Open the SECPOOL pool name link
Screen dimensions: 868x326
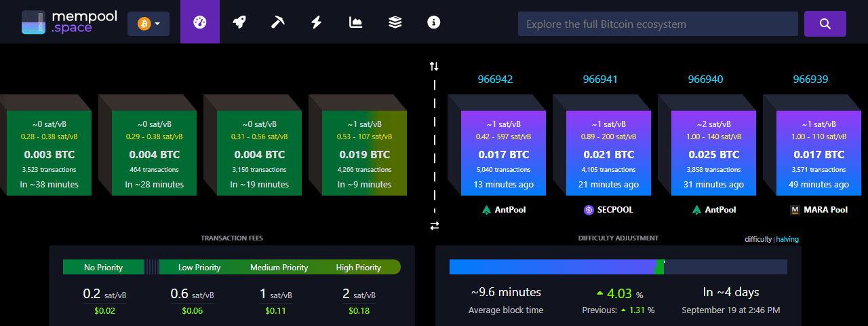pyautogui.click(x=615, y=210)
